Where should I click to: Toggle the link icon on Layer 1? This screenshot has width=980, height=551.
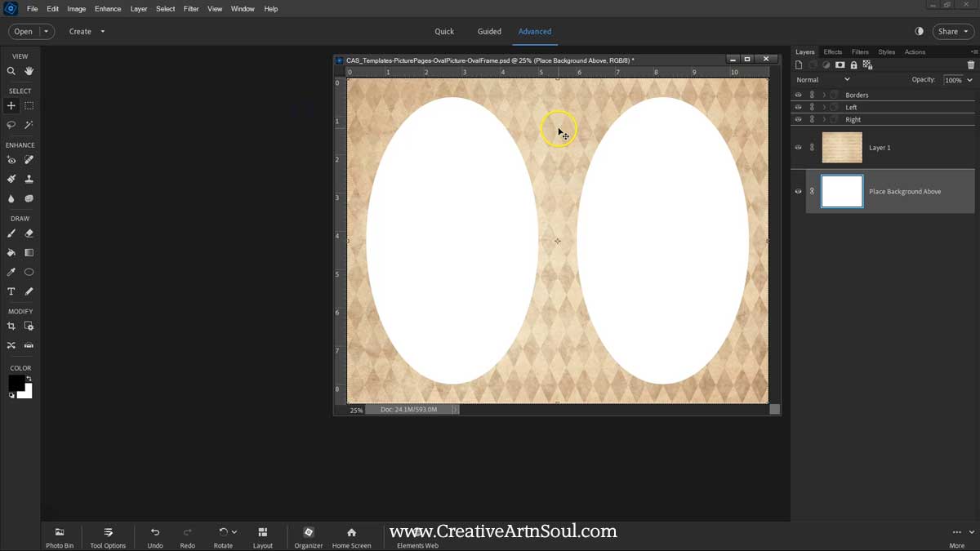[x=812, y=148]
